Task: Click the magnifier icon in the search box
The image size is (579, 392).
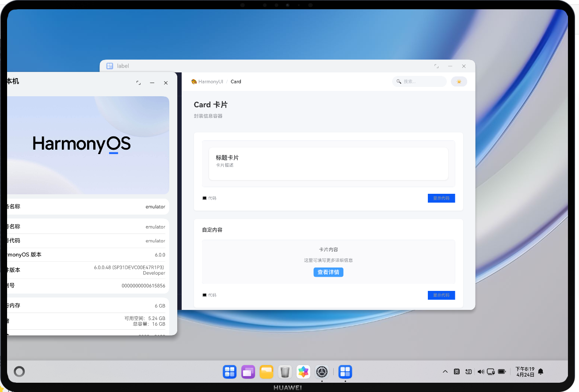Action: [399, 82]
